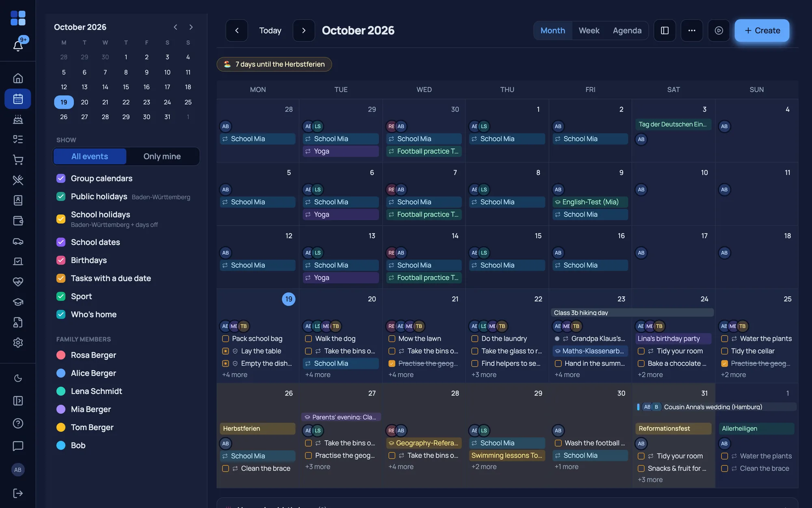Click Rosa Berger's pink color dot
This screenshot has height=508, width=812.
61,355
